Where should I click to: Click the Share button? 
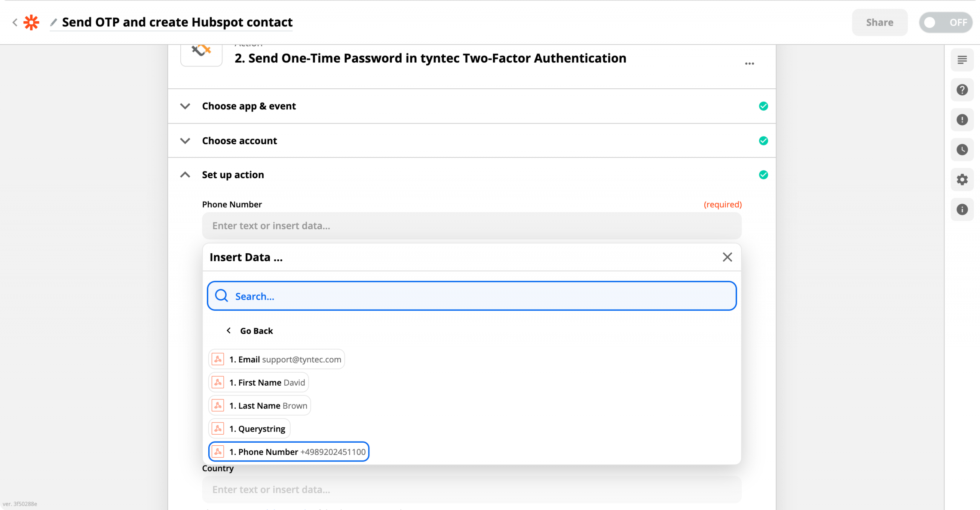tap(879, 22)
